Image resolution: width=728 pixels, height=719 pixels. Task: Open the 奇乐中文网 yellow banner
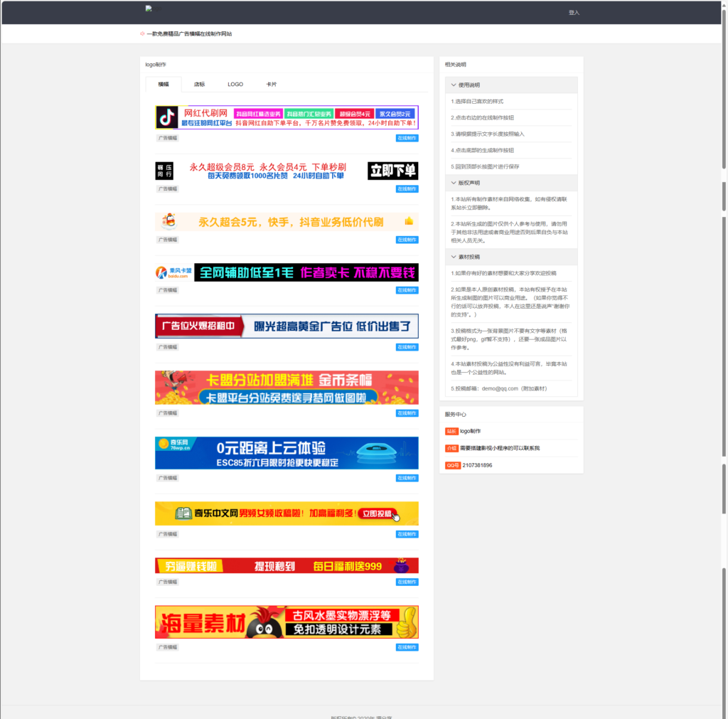coord(287,513)
